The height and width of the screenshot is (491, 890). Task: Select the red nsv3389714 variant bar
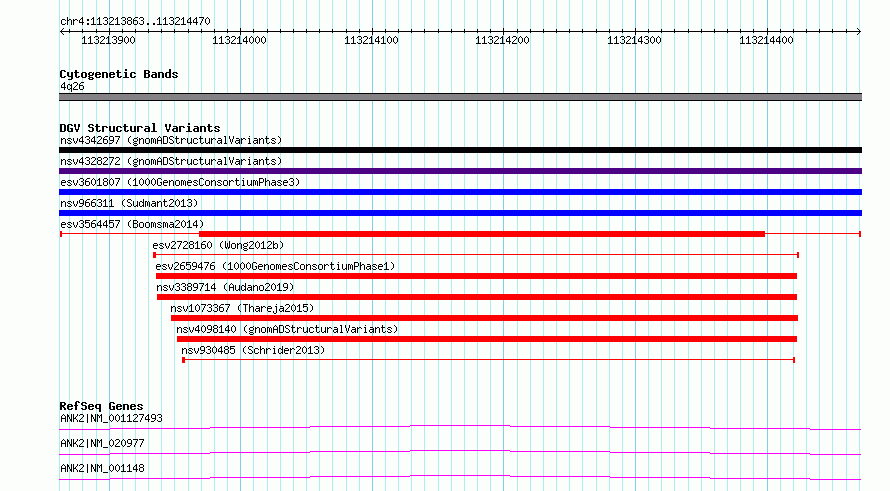point(477,297)
